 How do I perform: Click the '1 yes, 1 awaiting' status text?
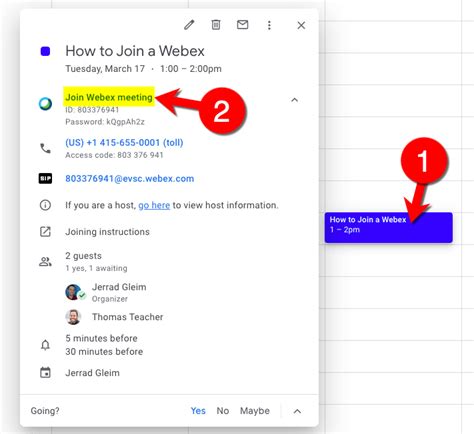(x=96, y=268)
